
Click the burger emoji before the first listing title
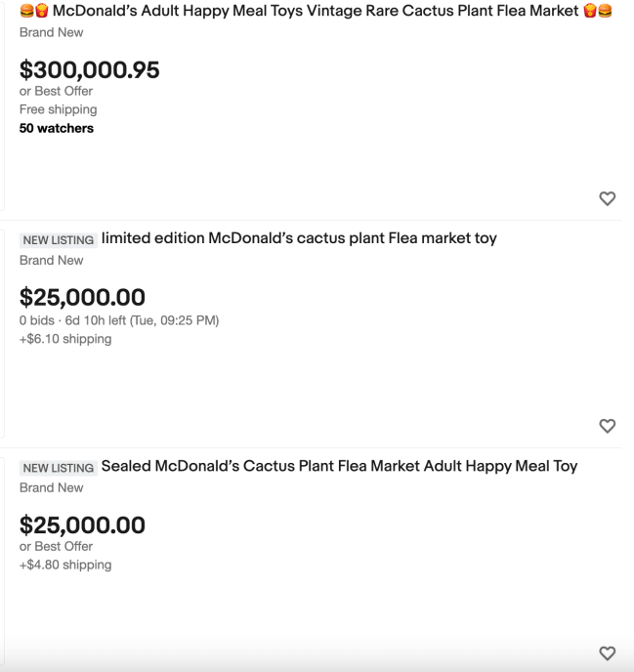coord(27,12)
